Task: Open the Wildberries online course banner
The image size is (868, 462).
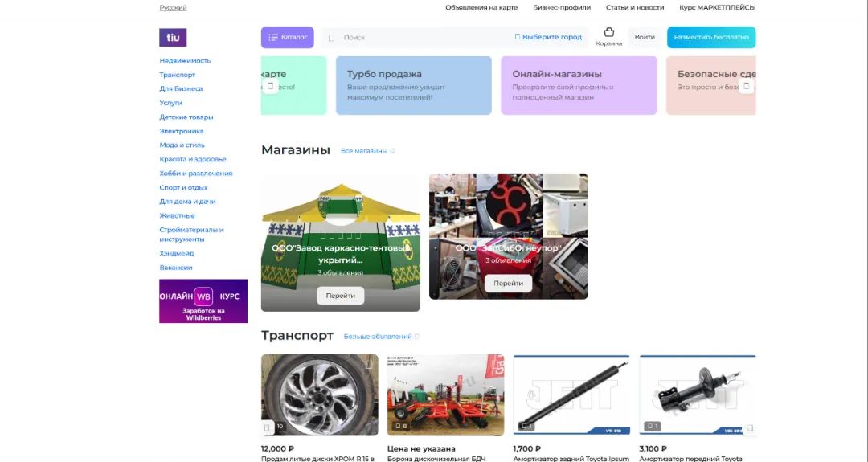Action: pos(203,301)
